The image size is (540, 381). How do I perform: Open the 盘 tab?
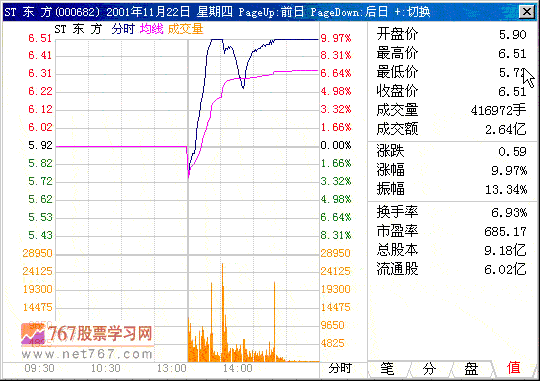point(471,369)
